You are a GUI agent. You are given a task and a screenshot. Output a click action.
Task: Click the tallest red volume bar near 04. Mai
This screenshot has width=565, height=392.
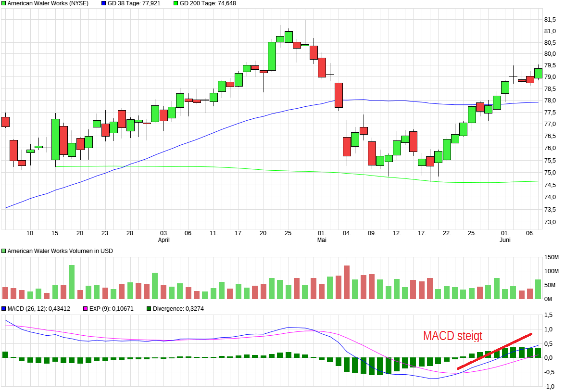(347, 282)
